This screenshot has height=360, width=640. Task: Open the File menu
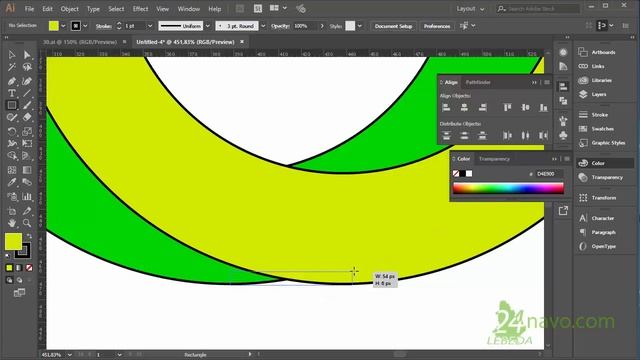29,9
